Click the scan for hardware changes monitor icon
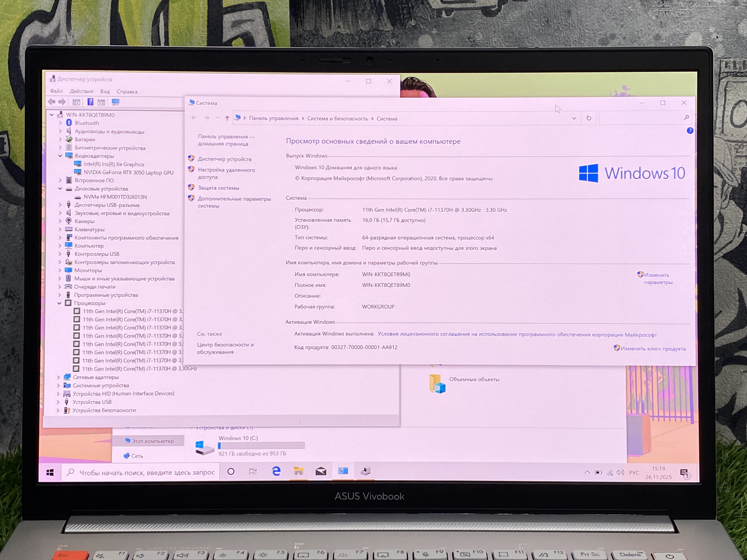747x560 pixels. (115, 102)
